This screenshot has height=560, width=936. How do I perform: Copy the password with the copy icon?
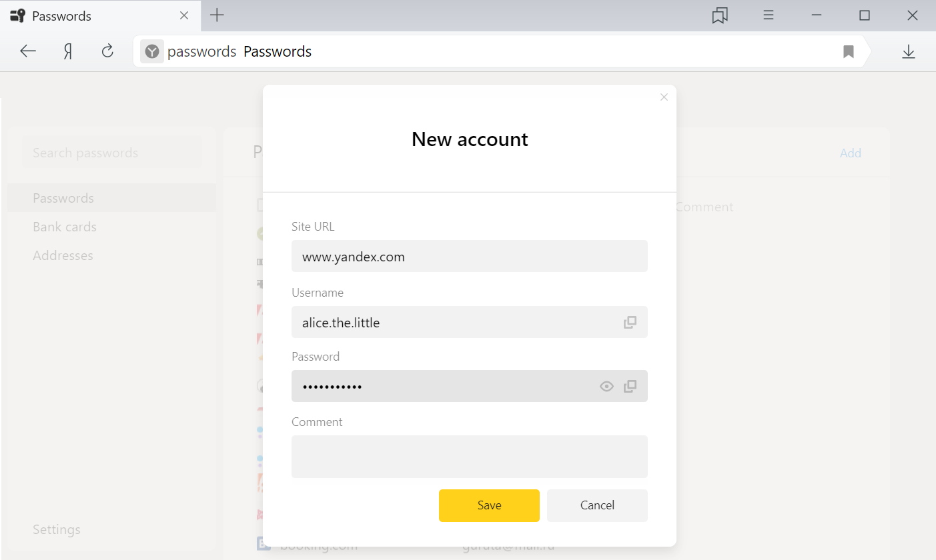click(x=630, y=387)
